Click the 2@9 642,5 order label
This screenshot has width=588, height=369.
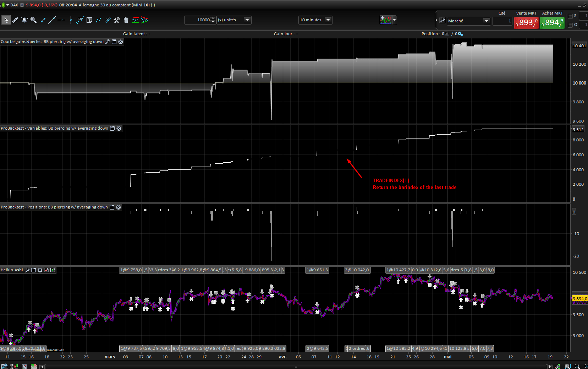coord(317,348)
